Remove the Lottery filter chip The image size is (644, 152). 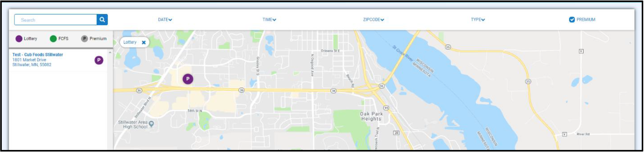pyautogui.click(x=144, y=42)
